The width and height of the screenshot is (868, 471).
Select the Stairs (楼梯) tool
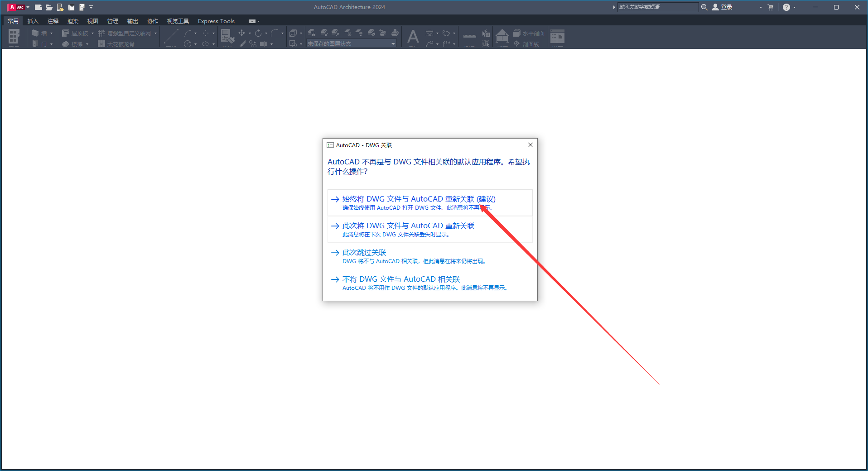click(x=75, y=44)
